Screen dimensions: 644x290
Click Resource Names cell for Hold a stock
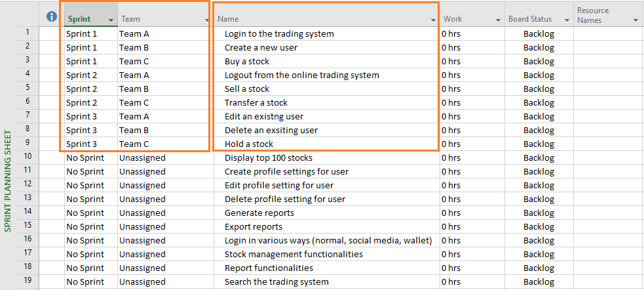pyautogui.click(x=608, y=144)
